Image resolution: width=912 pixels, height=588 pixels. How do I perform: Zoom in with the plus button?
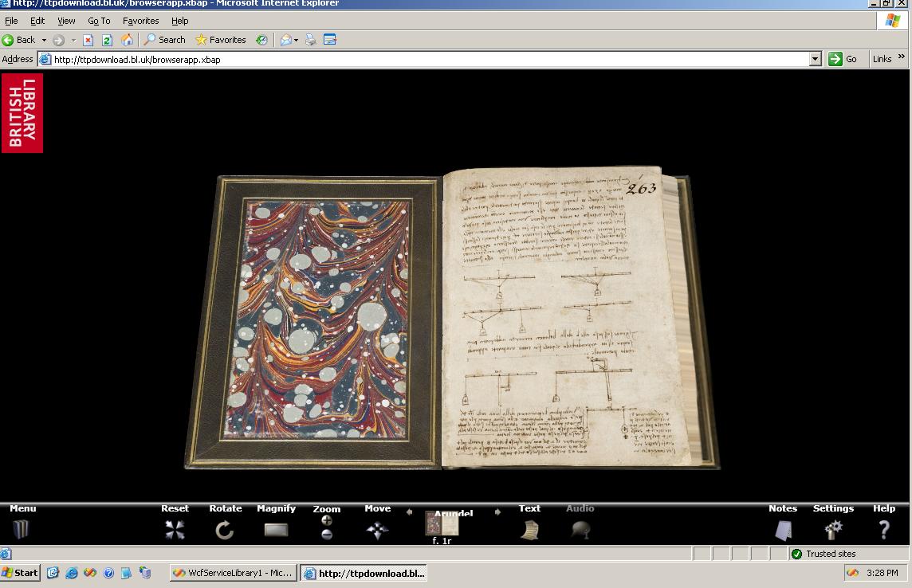(327, 520)
